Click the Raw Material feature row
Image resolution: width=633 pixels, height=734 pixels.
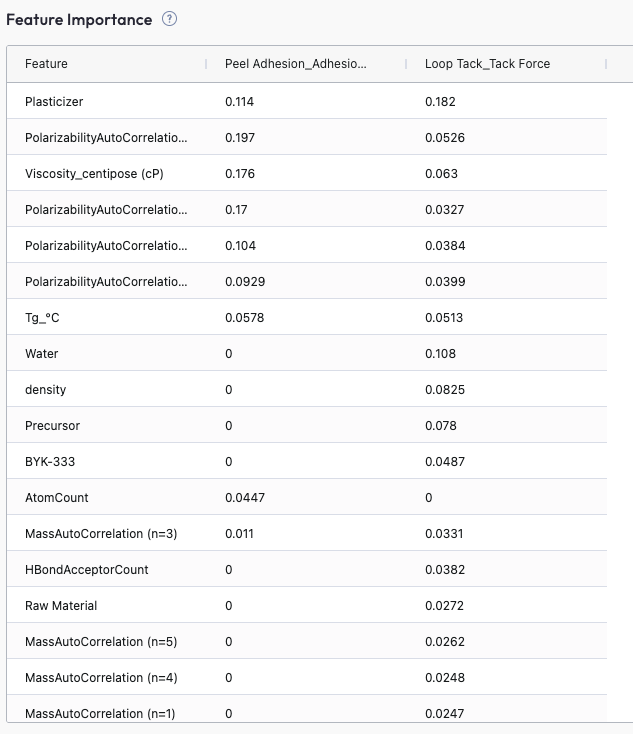point(307,606)
